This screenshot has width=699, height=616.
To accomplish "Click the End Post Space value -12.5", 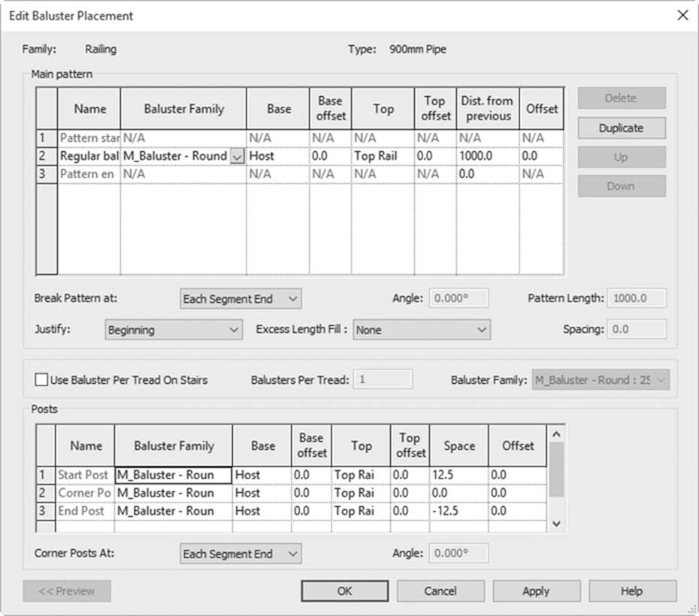I will (458, 511).
